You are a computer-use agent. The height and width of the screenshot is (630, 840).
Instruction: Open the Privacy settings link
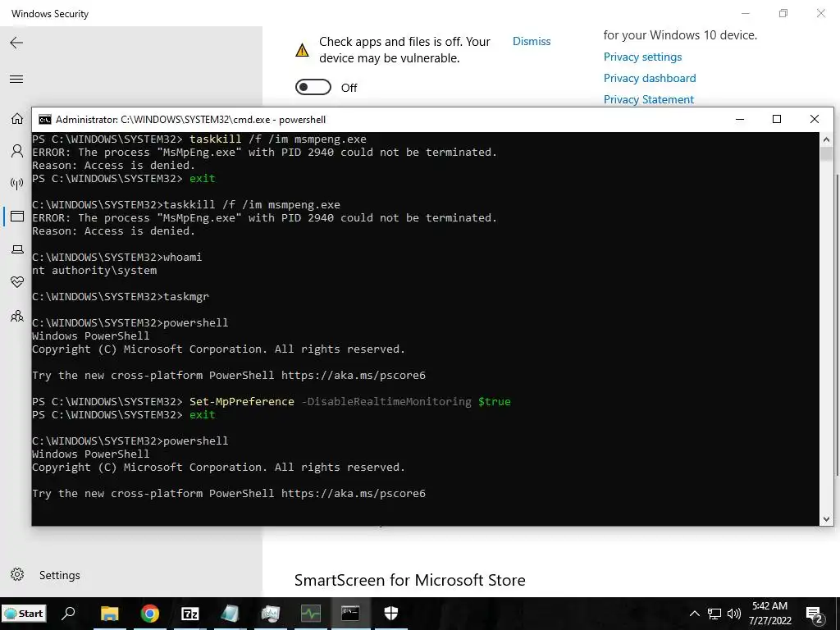(x=642, y=57)
